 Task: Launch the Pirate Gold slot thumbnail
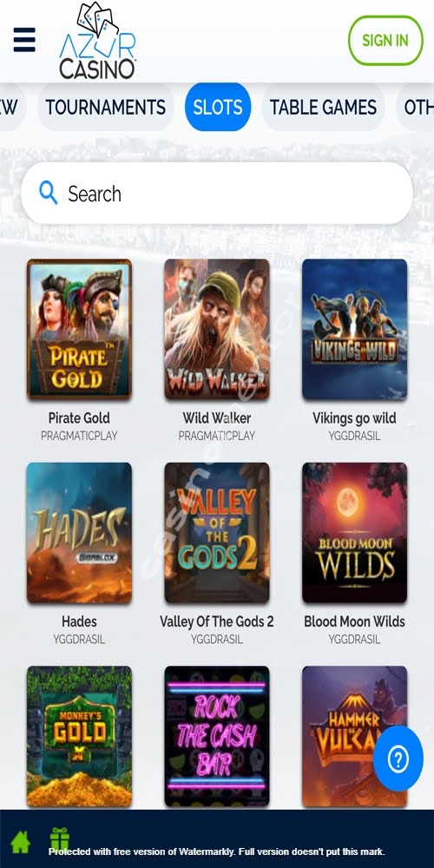(79, 329)
